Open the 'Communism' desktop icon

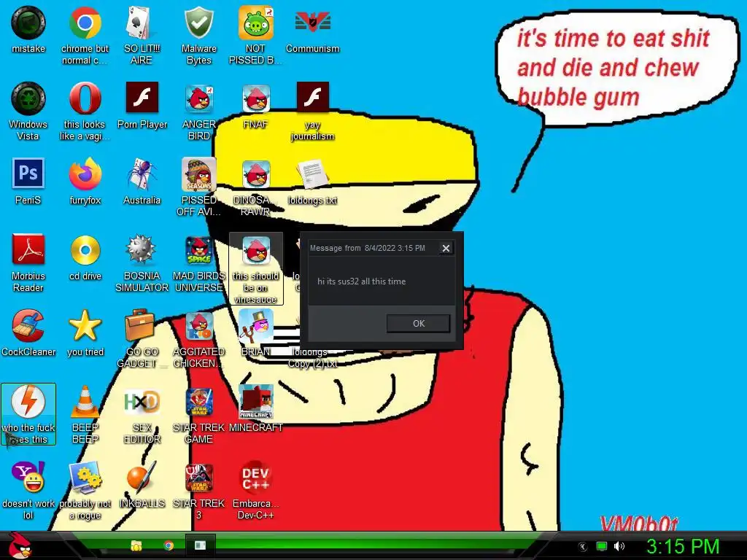(312, 31)
